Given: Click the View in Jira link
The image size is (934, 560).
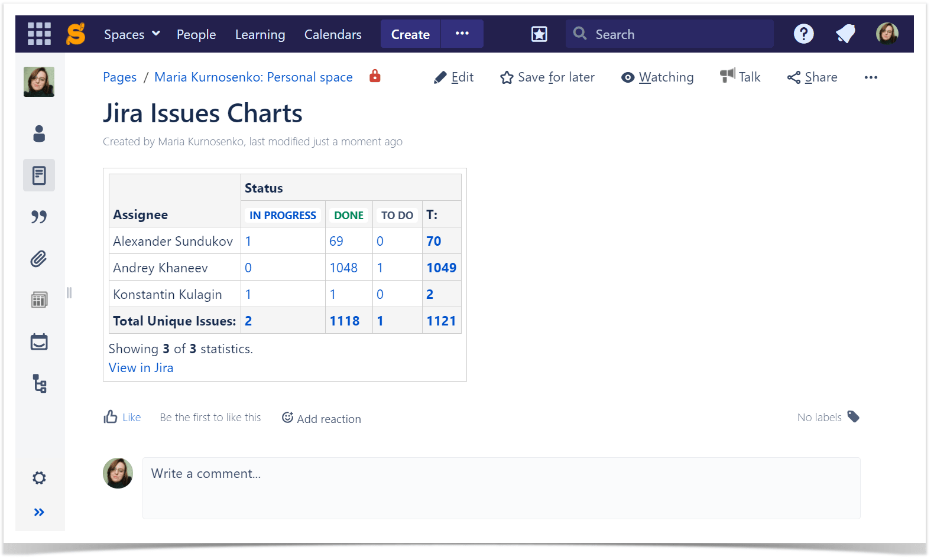Looking at the screenshot, I should click(141, 367).
